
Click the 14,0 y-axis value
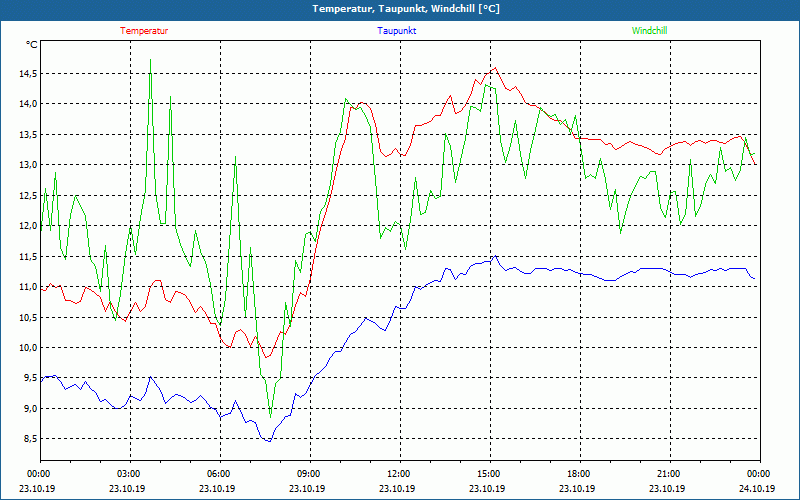28,104
